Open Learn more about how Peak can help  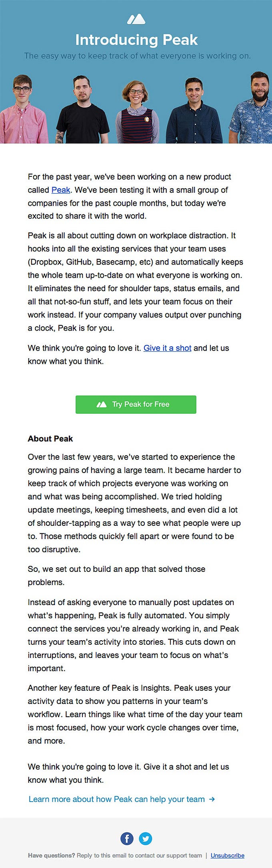click(116, 799)
